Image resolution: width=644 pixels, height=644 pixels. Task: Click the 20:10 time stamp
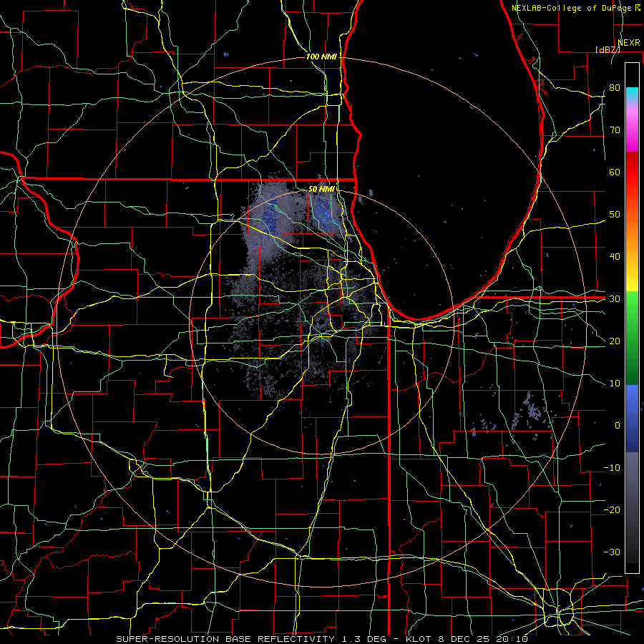click(511, 639)
